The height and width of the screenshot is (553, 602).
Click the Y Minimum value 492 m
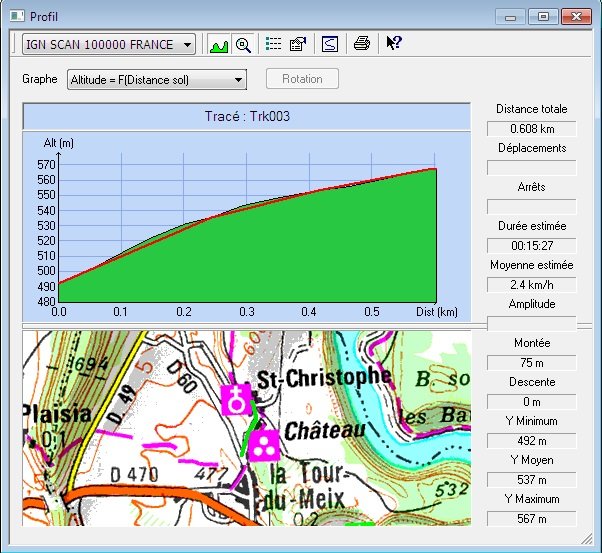click(532, 441)
